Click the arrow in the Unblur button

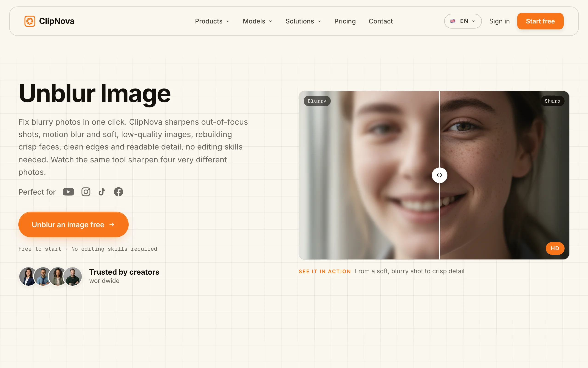pyautogui.click(x=112, y=224)
